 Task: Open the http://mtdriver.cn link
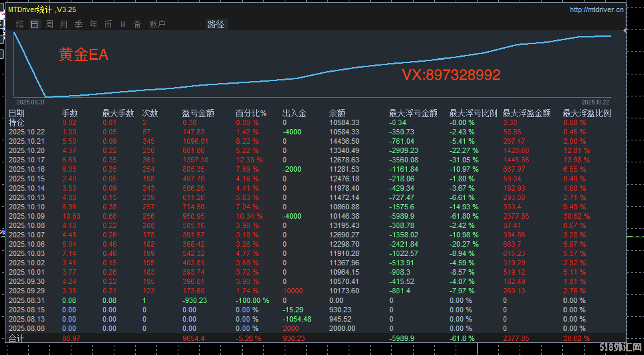596,10
